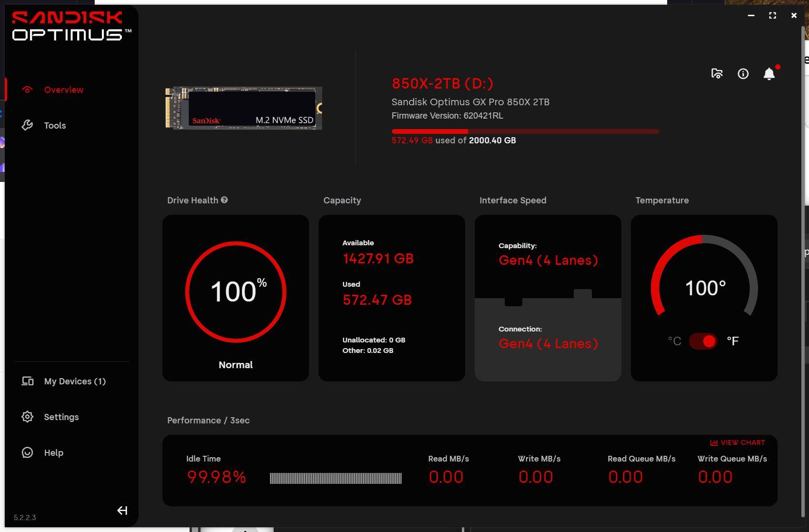Screen dimensions: 809x532
Task: Click the Idle Time activity bar
Action: pyautogui.click(x=336, y=478)
